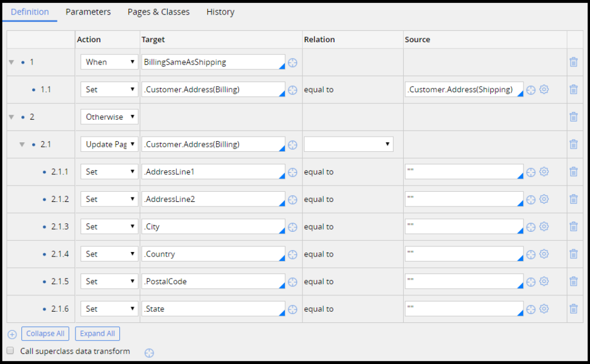Viewport: 590px width, 364px height.
Task: Click the source crosshair icon on row 2.1.2
Action: point(531,200)
